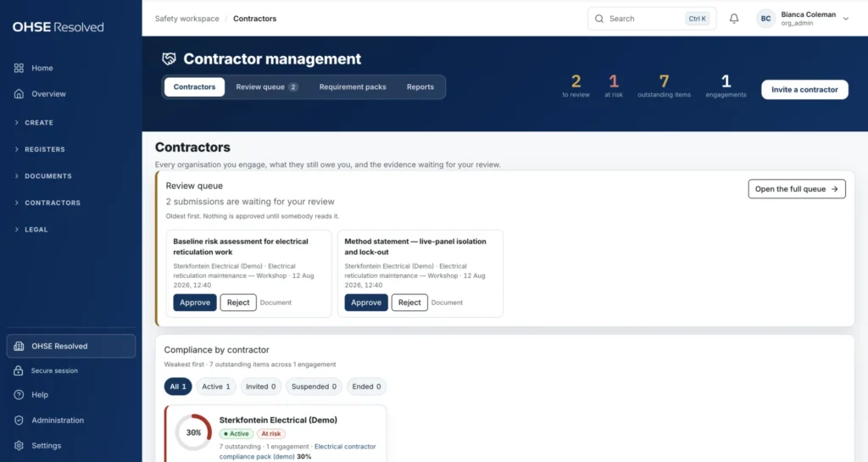The width and height of the screenshot is (868, 462).
Task: Click Baseline risk assessment card title
Action: click(241, 246)
